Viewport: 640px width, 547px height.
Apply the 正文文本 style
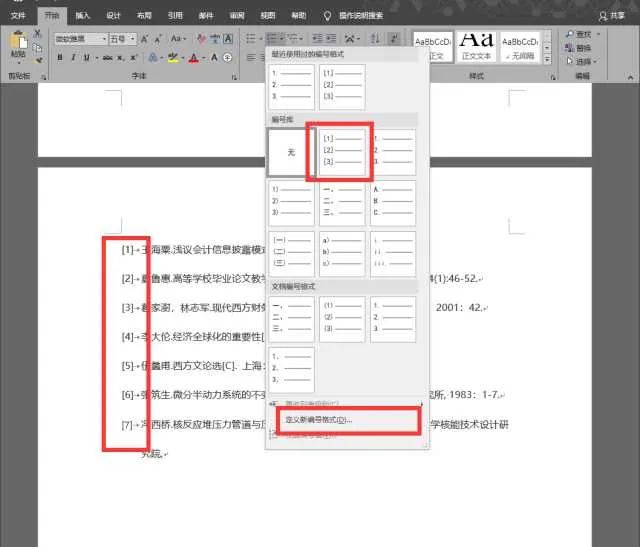[x=476, y=47]
